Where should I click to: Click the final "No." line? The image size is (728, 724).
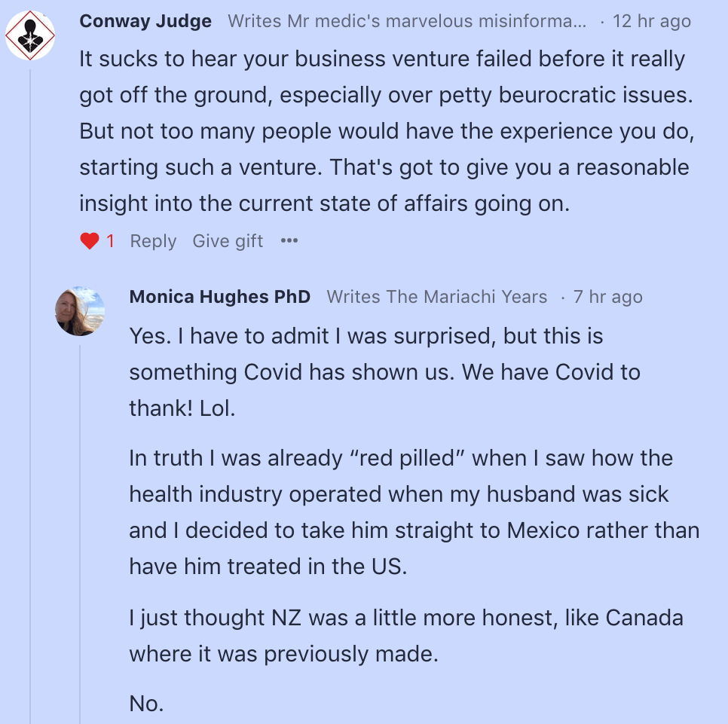click(146, 704)
